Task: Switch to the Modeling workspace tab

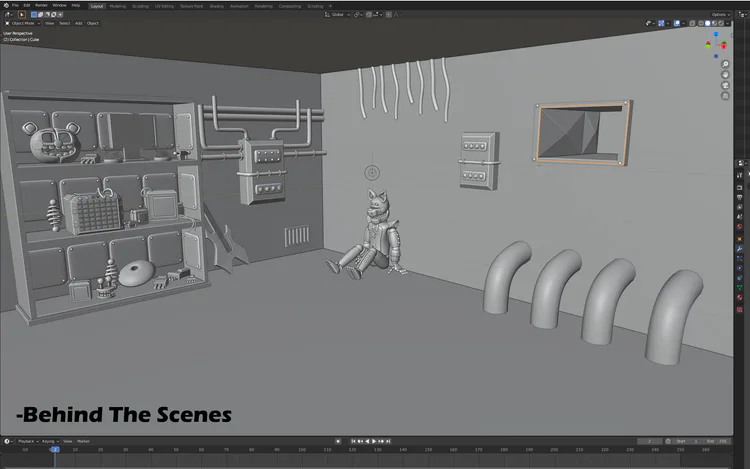Action: [x=118, y=6]
